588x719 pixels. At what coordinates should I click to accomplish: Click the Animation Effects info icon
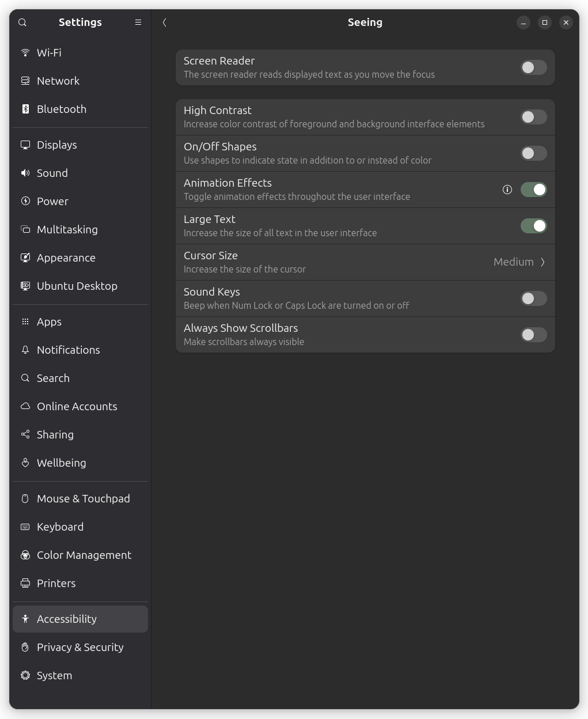coord(507,190)
